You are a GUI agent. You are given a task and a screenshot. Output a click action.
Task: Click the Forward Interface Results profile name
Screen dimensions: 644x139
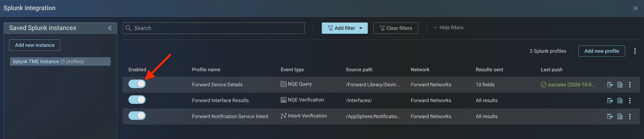tap(220, 100)
